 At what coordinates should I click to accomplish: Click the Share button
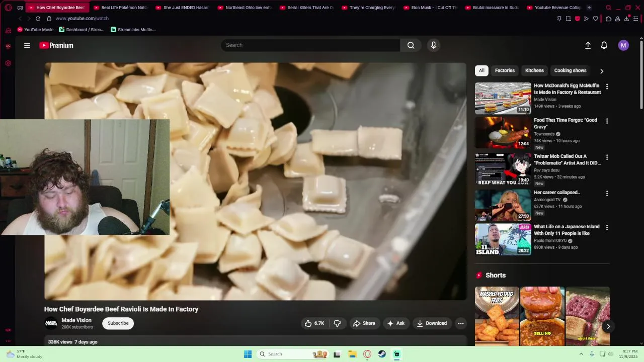click(364, 323)
